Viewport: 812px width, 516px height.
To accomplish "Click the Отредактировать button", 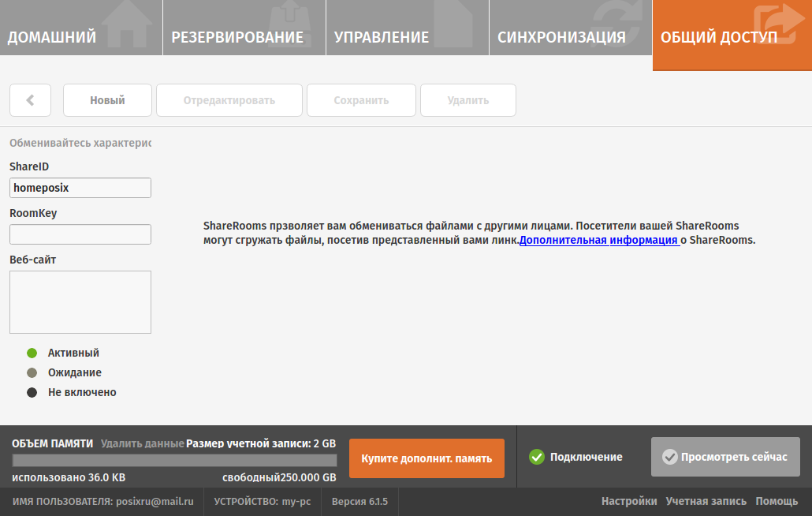I will pos(229,100).
